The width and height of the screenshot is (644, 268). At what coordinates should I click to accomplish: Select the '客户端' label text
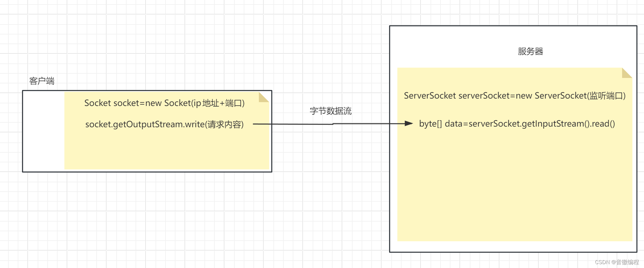pyautogui.click(x=42, y=81)
